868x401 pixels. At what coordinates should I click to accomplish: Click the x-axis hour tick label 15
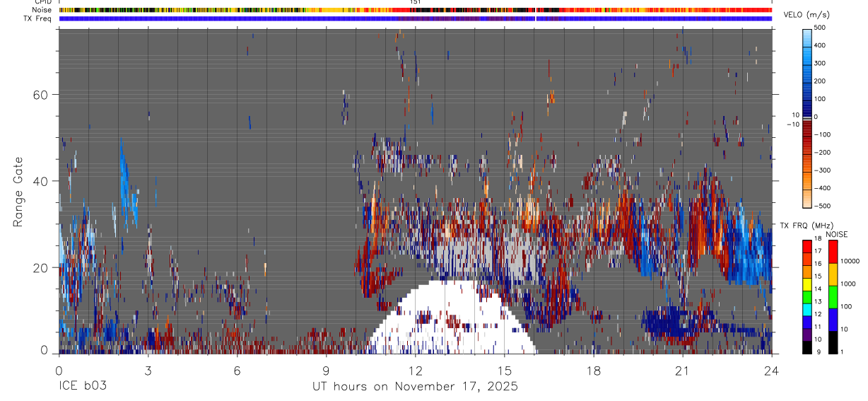[x=505, y=370]
